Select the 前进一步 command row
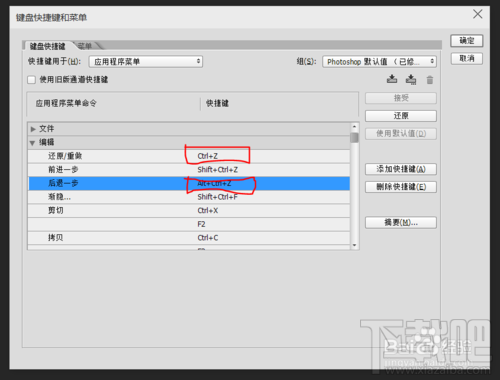This screenshot has height=380, width=500. click(189, 170)
